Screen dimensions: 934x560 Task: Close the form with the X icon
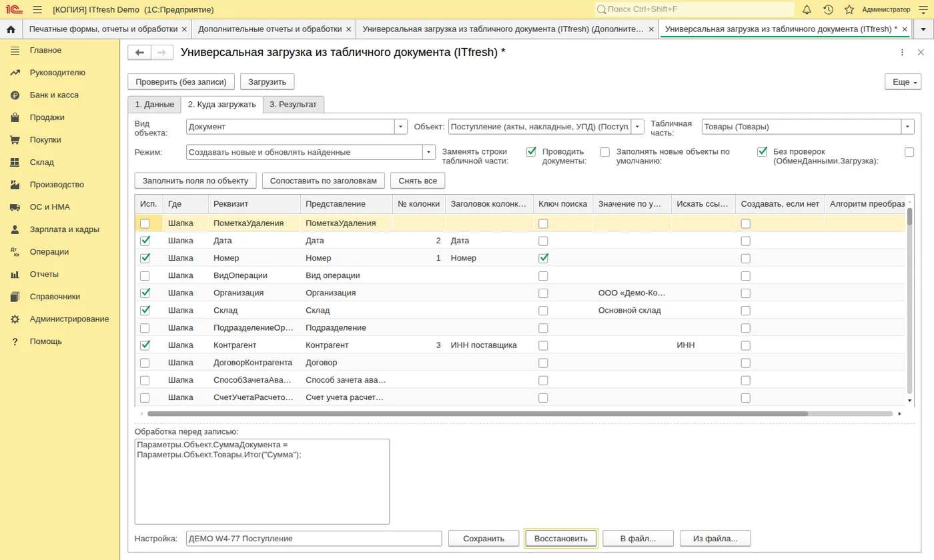pos(920,53)
